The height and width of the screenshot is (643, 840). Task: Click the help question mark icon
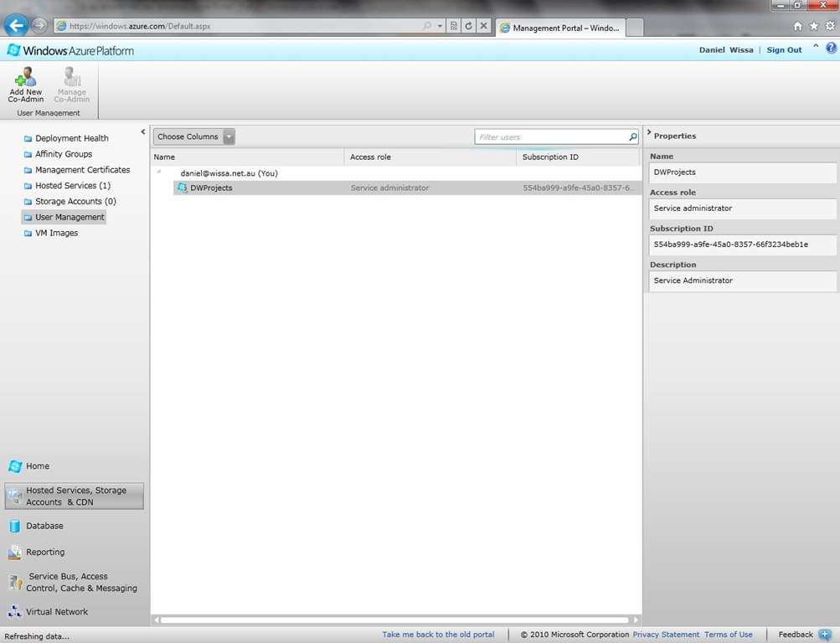click(x=818, y=49)
